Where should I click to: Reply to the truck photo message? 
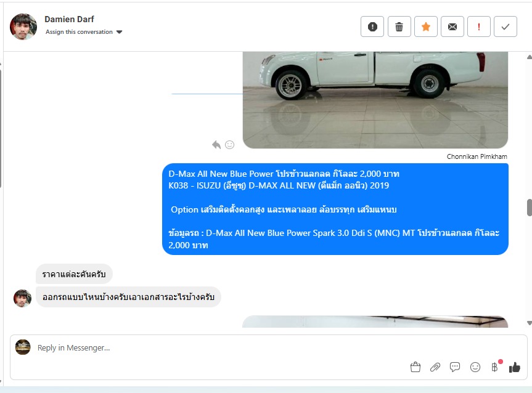pos(216,145)
